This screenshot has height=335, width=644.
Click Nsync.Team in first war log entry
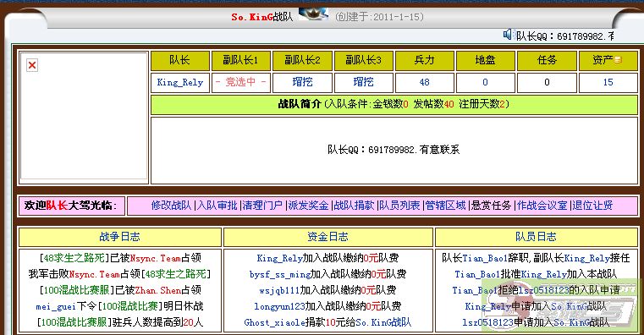(x=156, y=258)
